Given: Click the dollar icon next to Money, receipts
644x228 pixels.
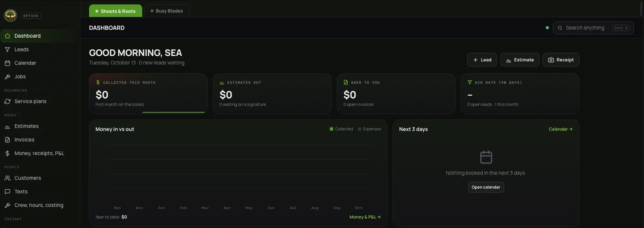Looking at the screenshot, I should tap(7, 153).
